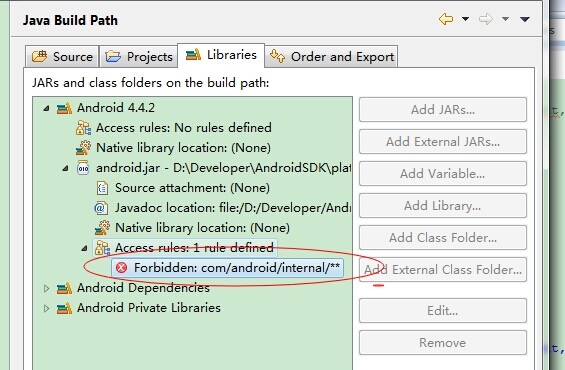Select the android.jar entry
The height and width of the screenshot is (370, 565).
tap(223, 168)
